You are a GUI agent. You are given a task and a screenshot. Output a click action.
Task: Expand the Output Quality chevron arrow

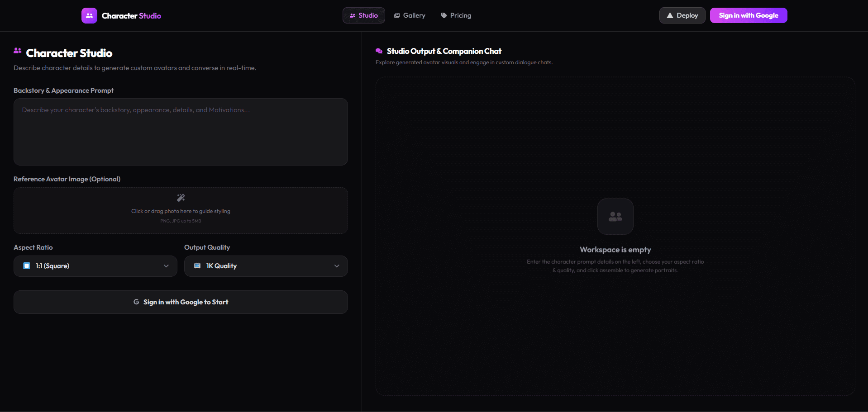337,266
